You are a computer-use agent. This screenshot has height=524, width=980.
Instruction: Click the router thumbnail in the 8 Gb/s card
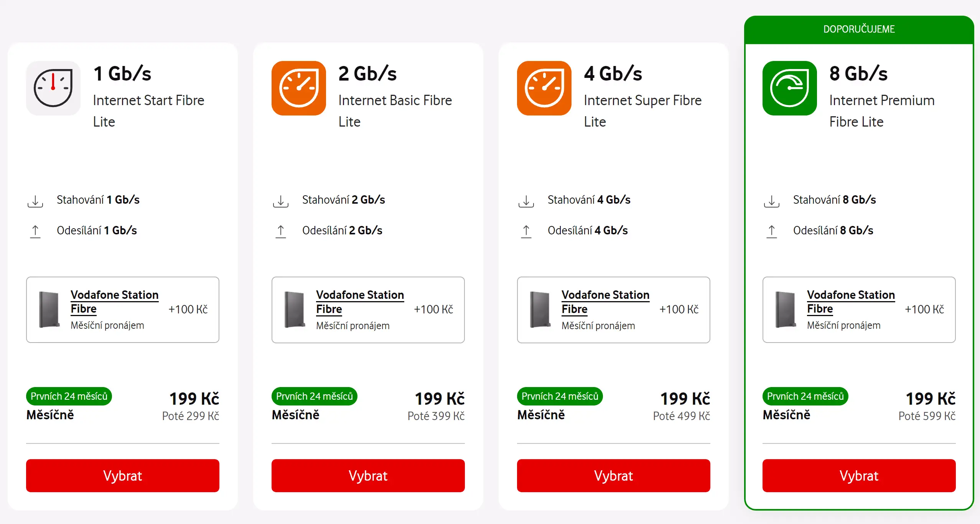[786, 310]
